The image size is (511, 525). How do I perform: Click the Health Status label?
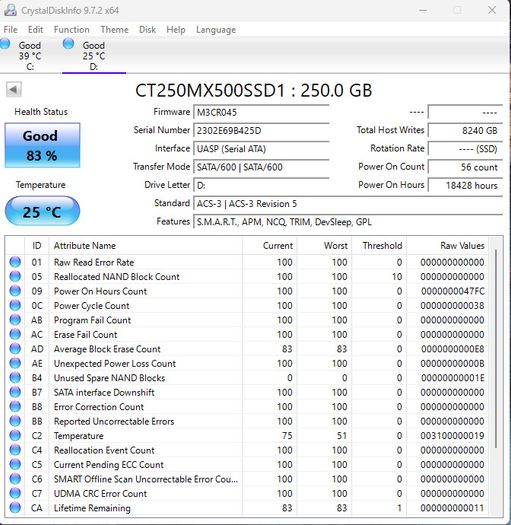pyautogui.click(x=41, y=111)
